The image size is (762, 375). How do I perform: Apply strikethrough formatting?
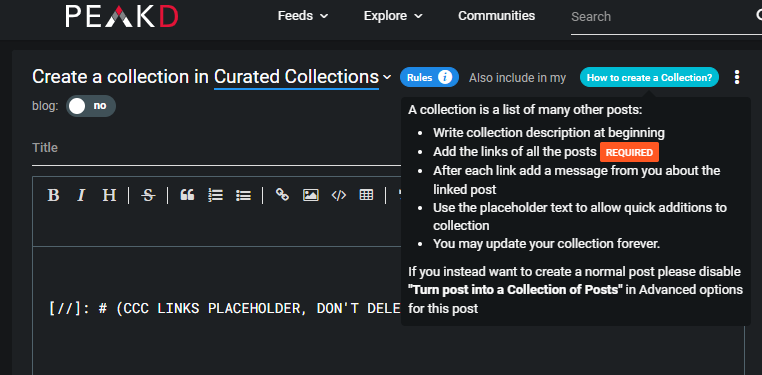148,195
